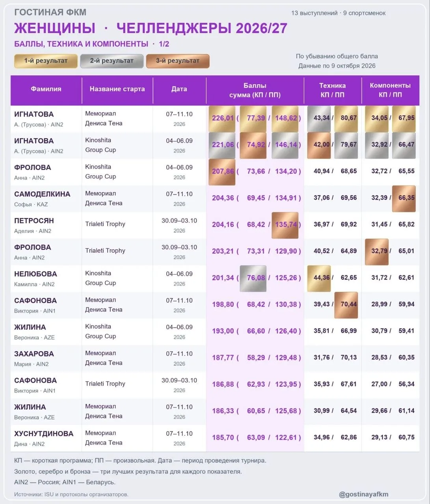Click the title 'ЖЕНЩИНЫ · ЧЕЛЛЕНДЖЕРЫ 2026/27'

click(x=151, y=28)
